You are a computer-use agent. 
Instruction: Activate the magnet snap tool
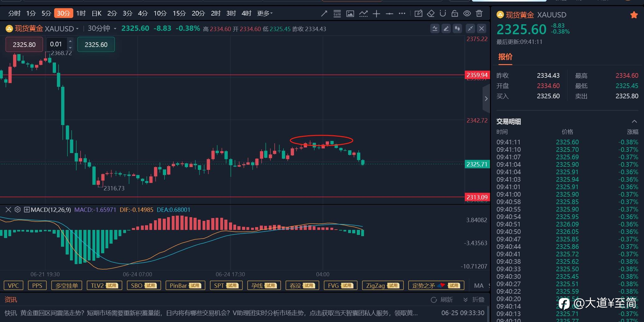(x=443, y=13)
